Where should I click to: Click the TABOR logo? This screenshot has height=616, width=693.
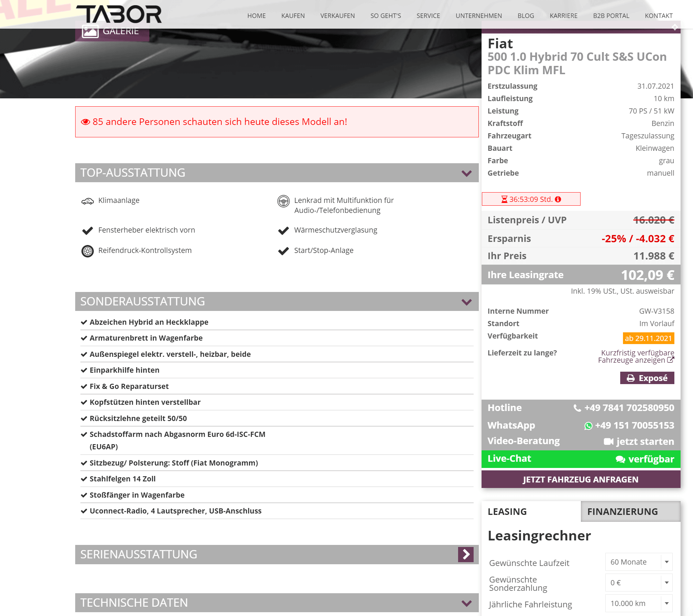(x=119, y=14)
